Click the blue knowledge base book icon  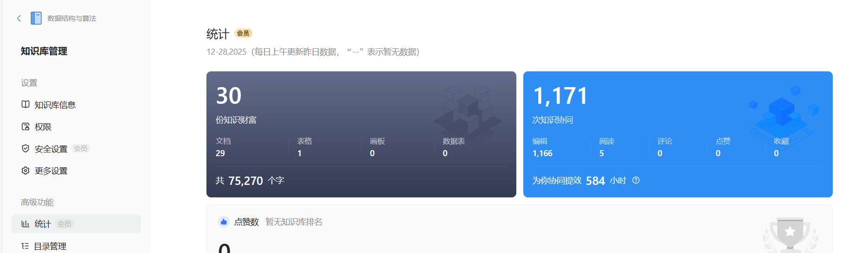[x=36, y=18]
